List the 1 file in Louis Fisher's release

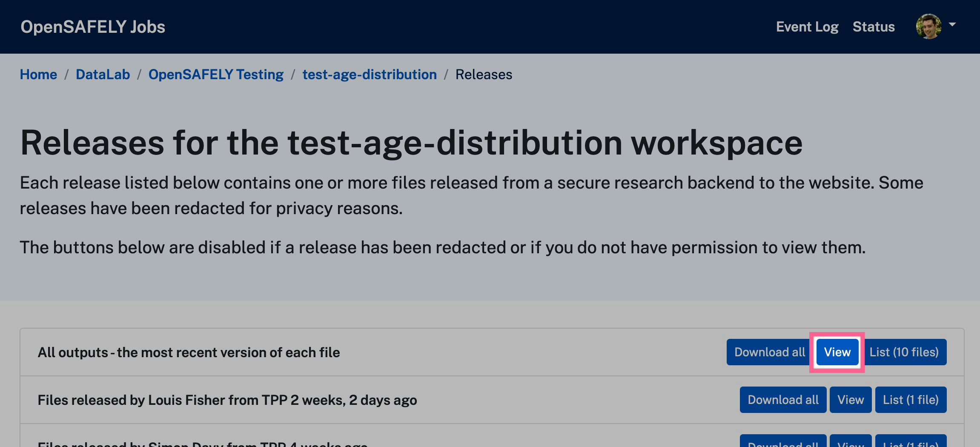[x=911, y=400]
